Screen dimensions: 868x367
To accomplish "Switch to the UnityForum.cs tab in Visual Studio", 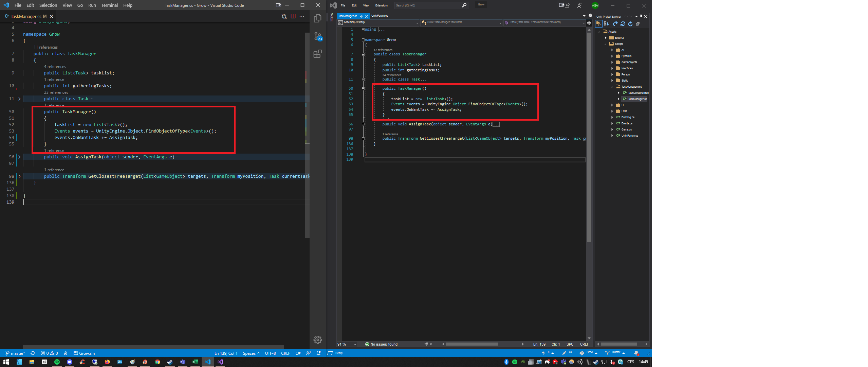I will coord(380,16).
